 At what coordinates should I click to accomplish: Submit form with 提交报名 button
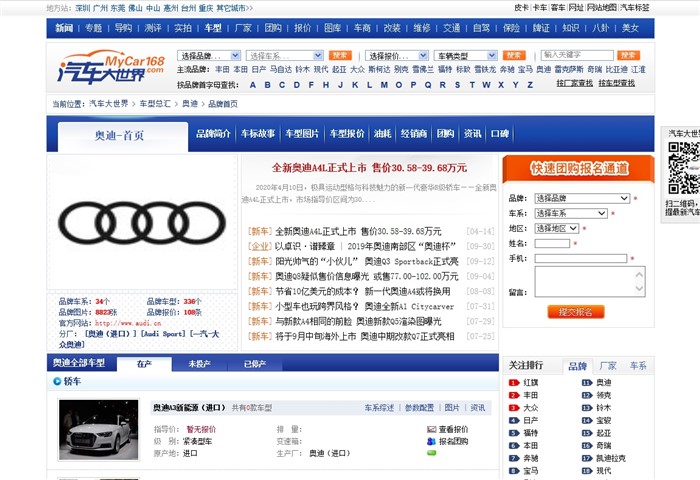[576, 312]
